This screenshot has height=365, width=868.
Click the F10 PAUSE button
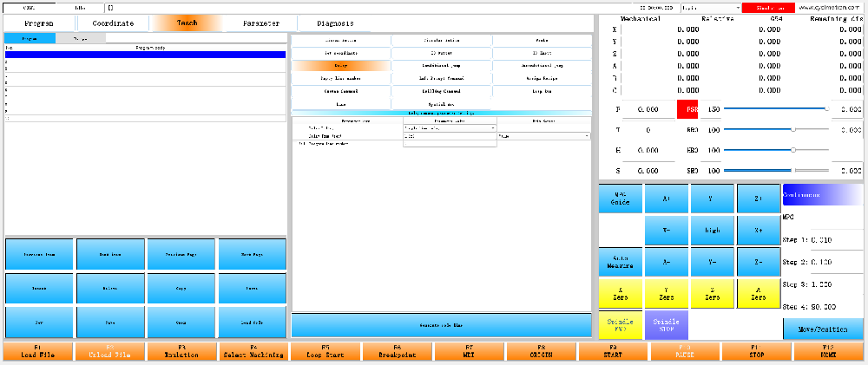(x=686, y=351)
